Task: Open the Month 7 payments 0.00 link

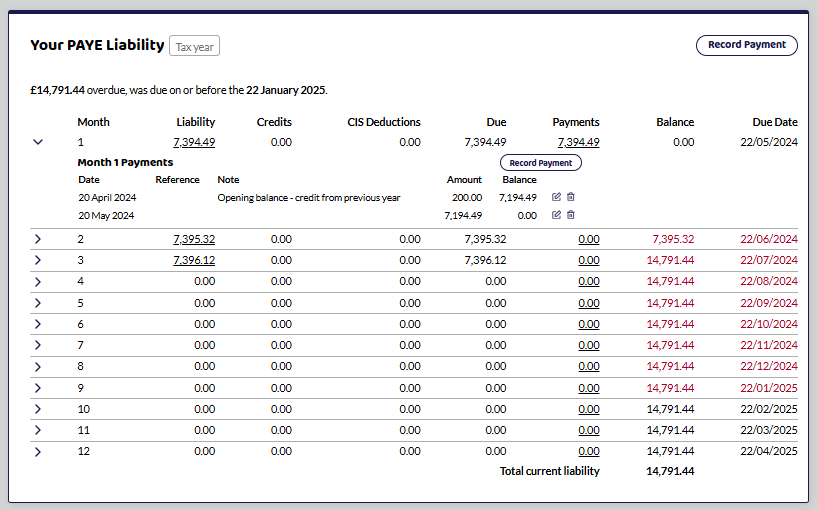Action: [x=589, y=345]
